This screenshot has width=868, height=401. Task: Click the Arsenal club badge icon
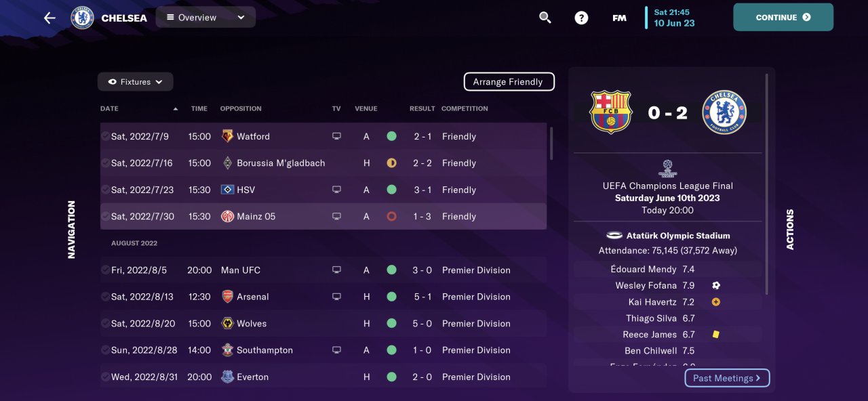[x=227, y=297]
